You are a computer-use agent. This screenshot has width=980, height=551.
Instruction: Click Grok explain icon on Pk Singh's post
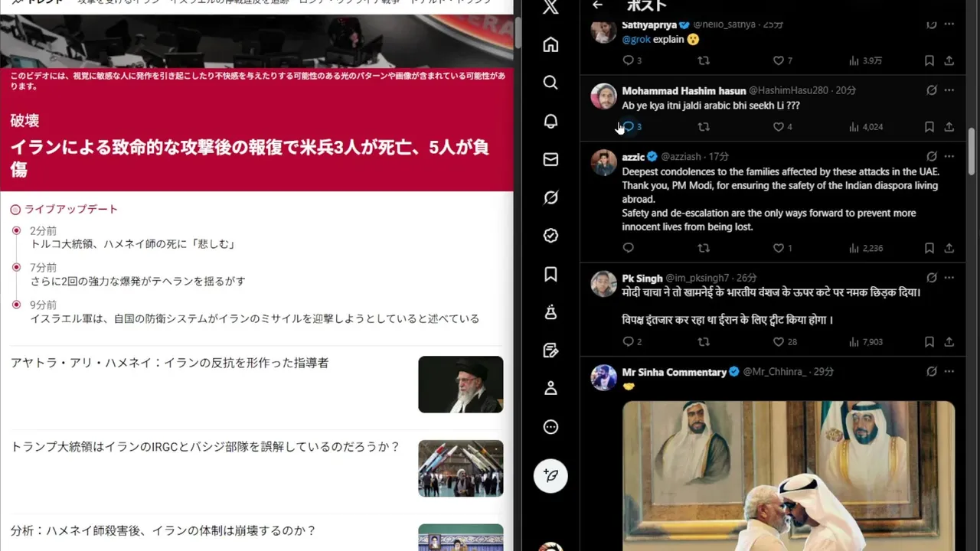point(932,278)
